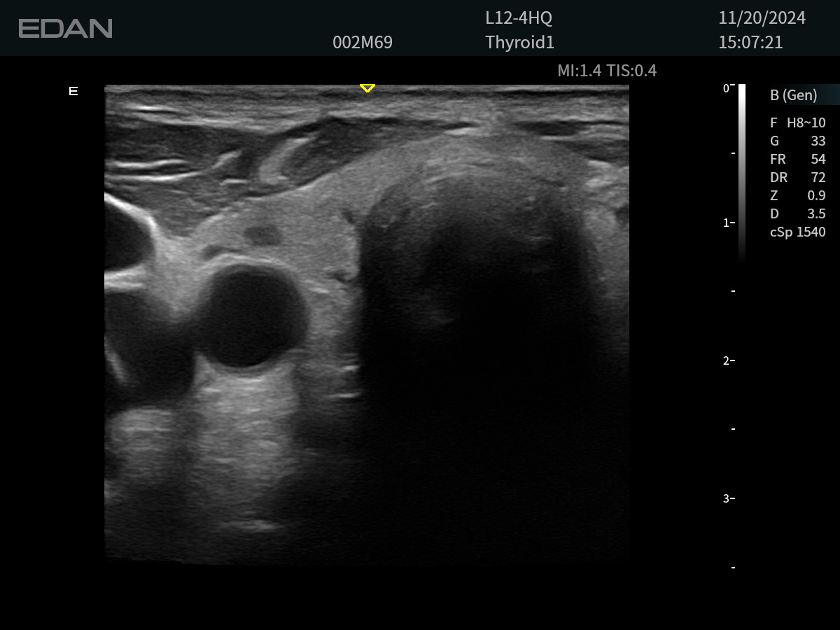Click the sound speed cSp 1540 value

pyautogui.click(x=797, y=232)
